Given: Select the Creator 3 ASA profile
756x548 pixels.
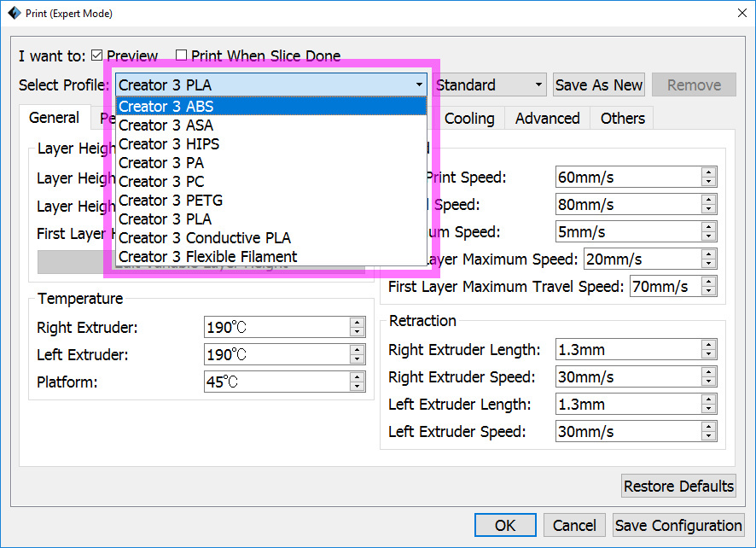Looking at the screenshot, I should tap(271, 125).
